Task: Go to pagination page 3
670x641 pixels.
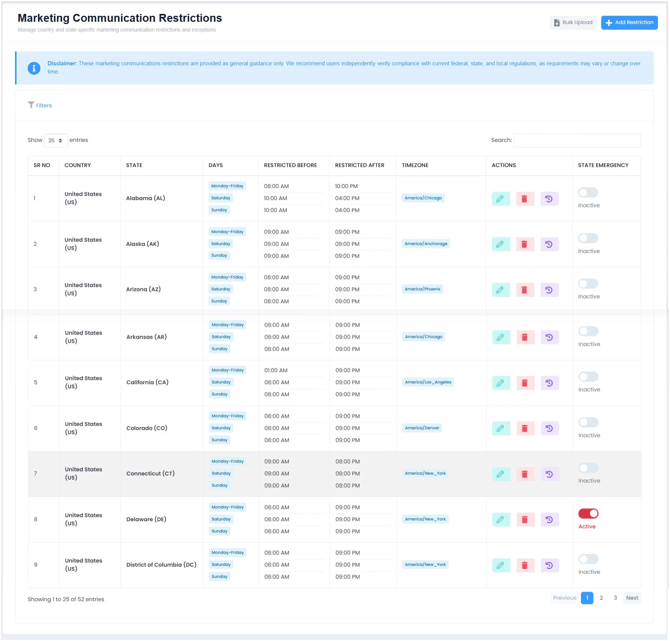Action: click(615, 598)
